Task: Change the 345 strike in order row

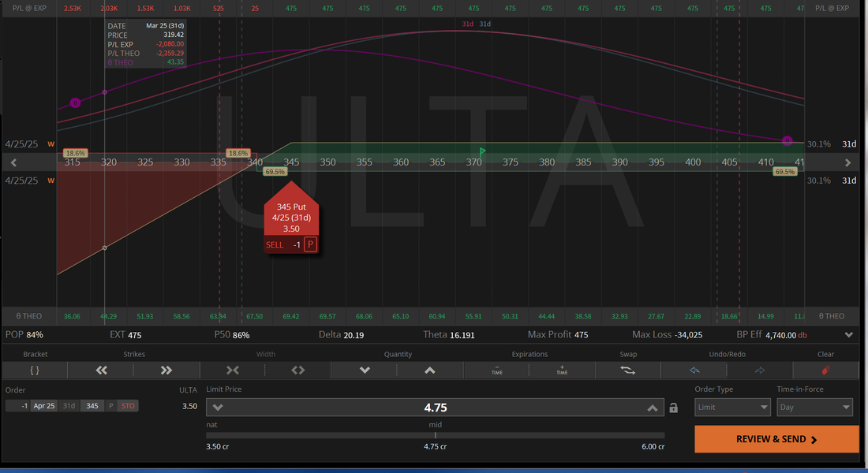Action: [92, 406]
